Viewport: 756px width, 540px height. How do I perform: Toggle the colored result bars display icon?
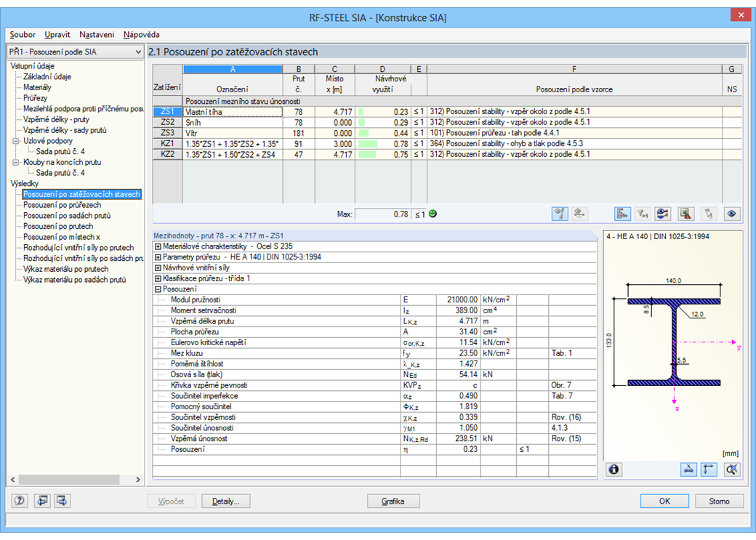(622, 214)
